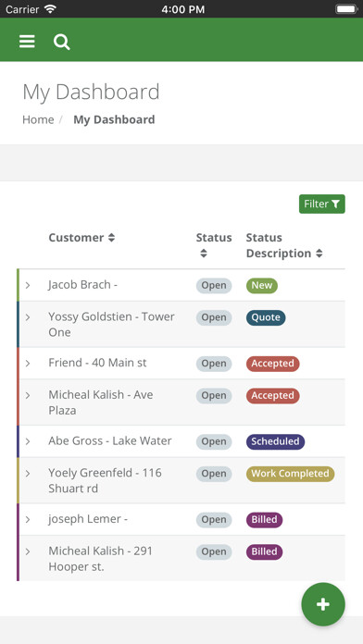Click Open status for Abe Gross
The image size is (363, 644).
point(214,441)
